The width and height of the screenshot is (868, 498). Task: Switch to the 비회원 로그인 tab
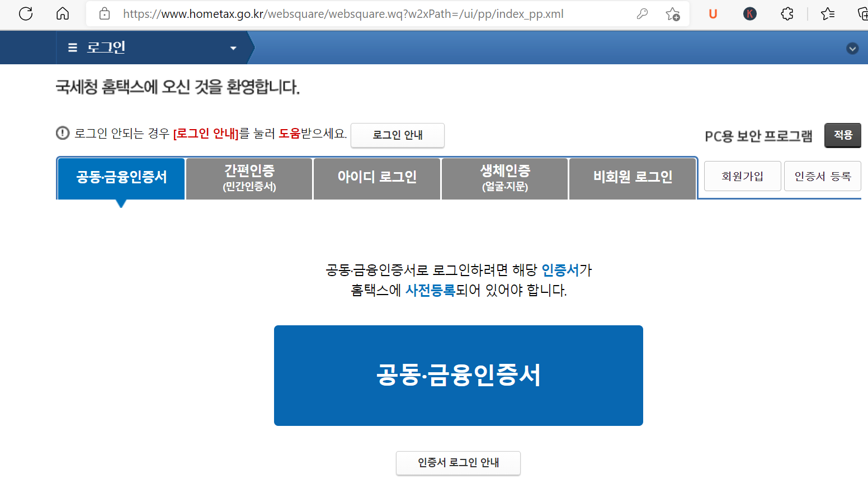[x=633, y=178]
